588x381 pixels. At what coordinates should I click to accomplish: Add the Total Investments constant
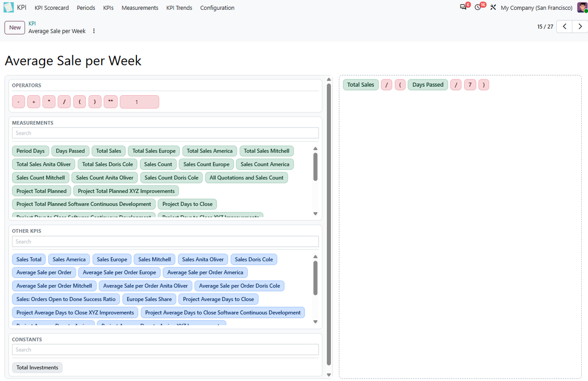pyautogui.click(x=37, y=367)
